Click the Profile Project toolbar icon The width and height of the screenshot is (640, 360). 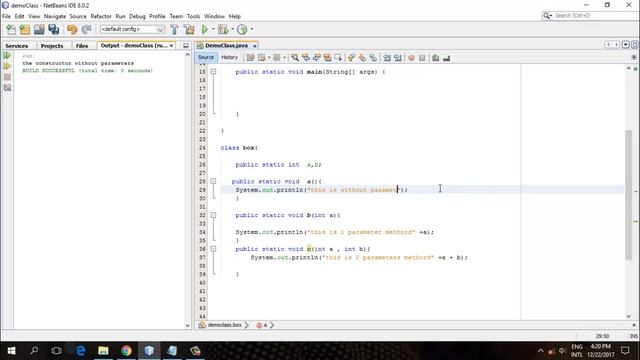pyautogui.click(x=242, y=29)
